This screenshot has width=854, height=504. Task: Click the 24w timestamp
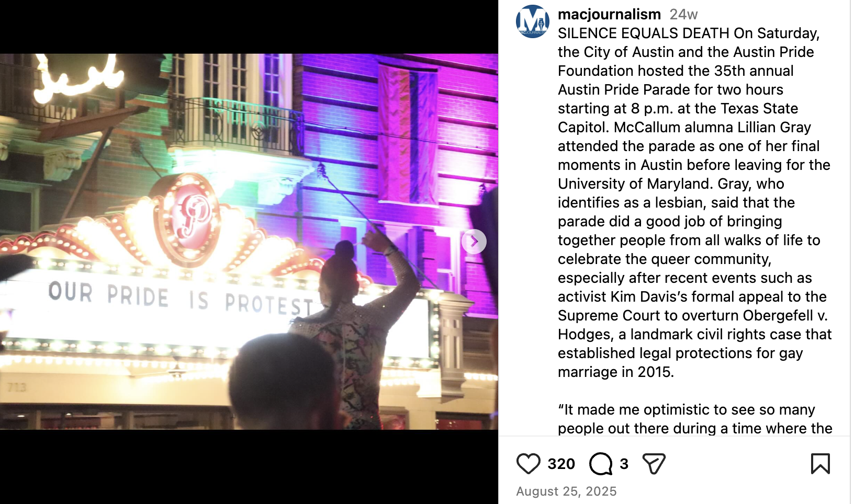coord(683,14)
